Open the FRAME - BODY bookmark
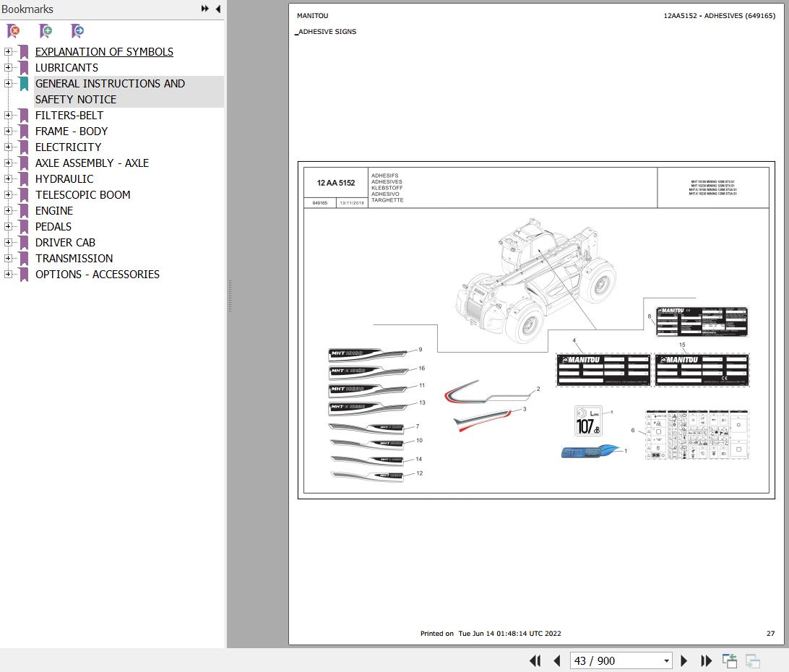Screen dimensions: 789x672 [x=72, y=132]
